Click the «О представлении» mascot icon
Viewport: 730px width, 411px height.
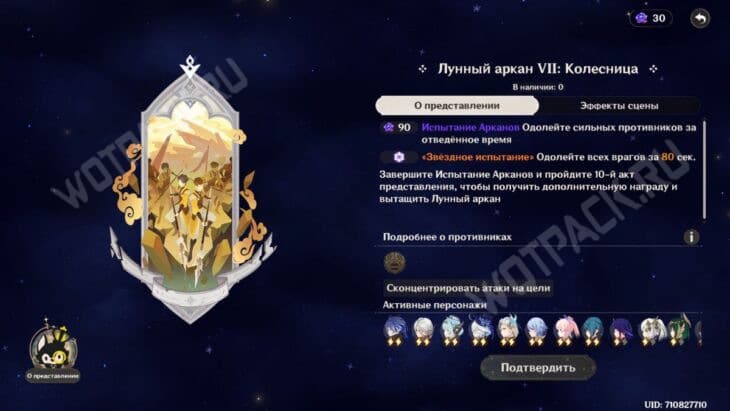(53, 351)
